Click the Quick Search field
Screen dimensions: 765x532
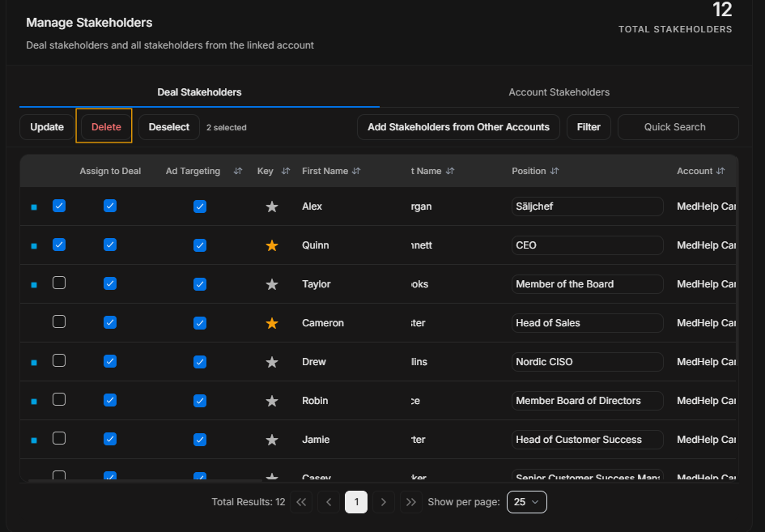pos(678,127)
